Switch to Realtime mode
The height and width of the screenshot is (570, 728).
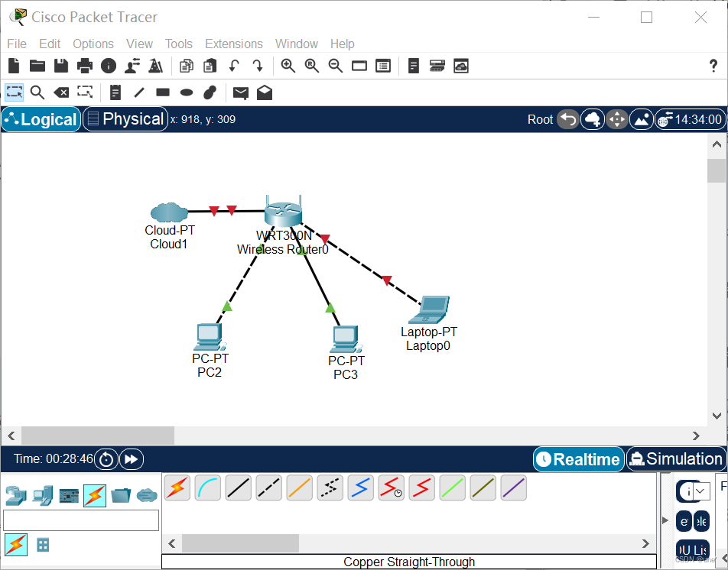pyautogui.click(x=578, y=459)
